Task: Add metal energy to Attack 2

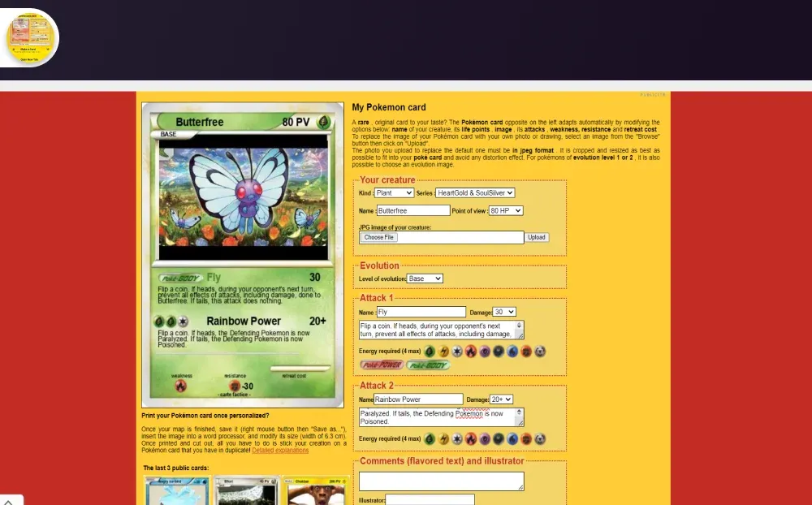Action: point(540,439)
